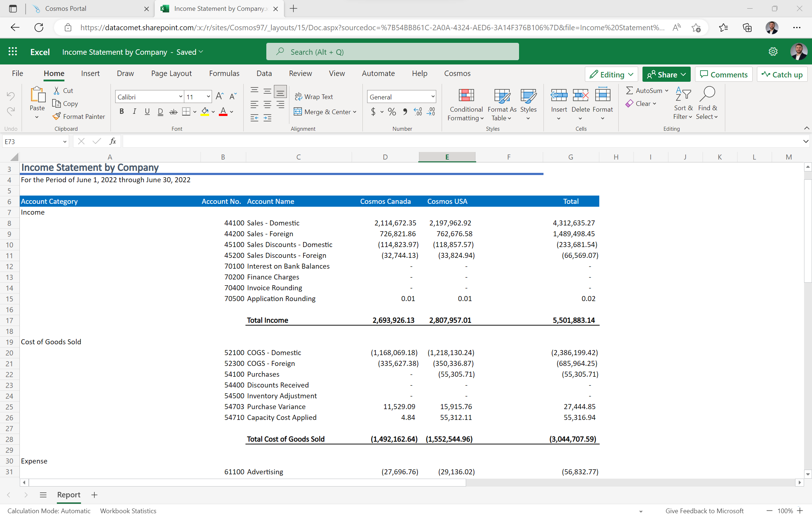The image size is (812, 515).
Task: Click the Share button
Action: [x=666, y=74]
